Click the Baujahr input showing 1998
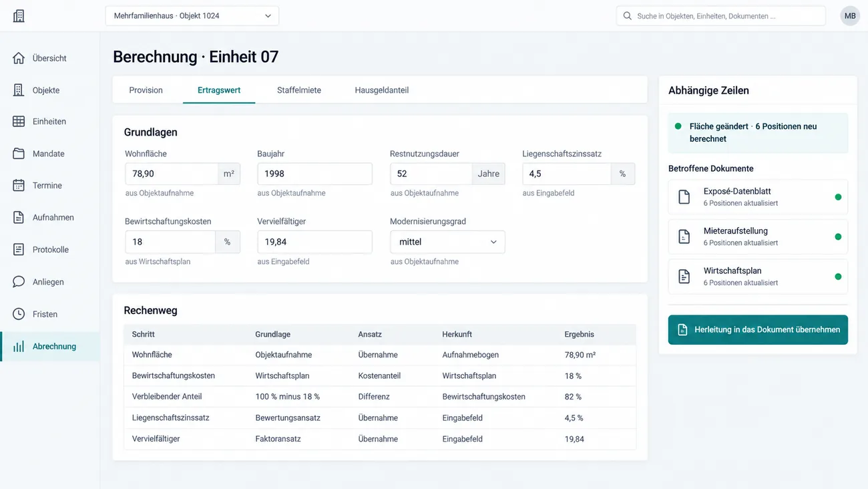Screen dimensions: 868x489 coord(314,174)
